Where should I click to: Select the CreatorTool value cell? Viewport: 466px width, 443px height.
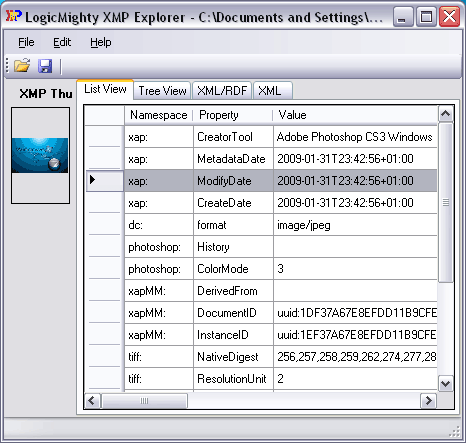click(x=355, y=137)
